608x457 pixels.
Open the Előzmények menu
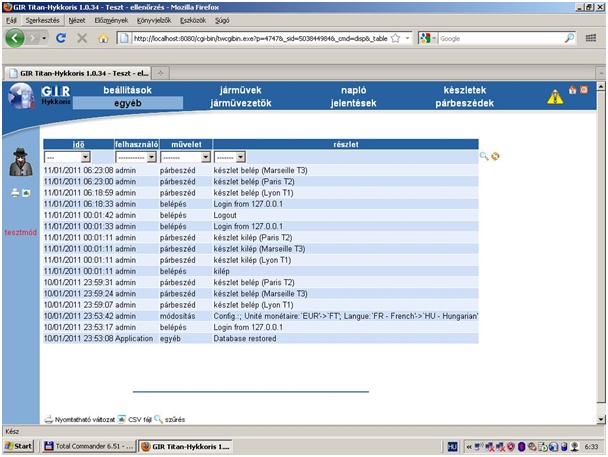[x=111, y=20]
